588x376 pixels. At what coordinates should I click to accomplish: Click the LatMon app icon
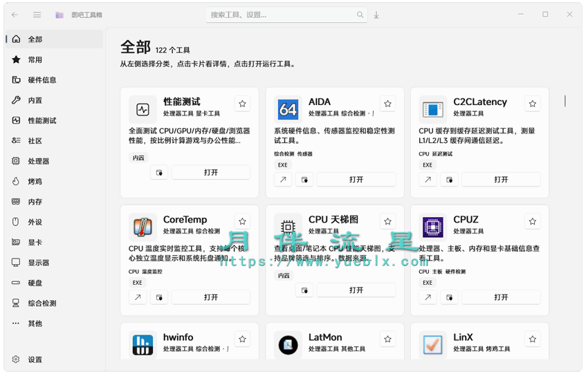[x=288, y=344]
